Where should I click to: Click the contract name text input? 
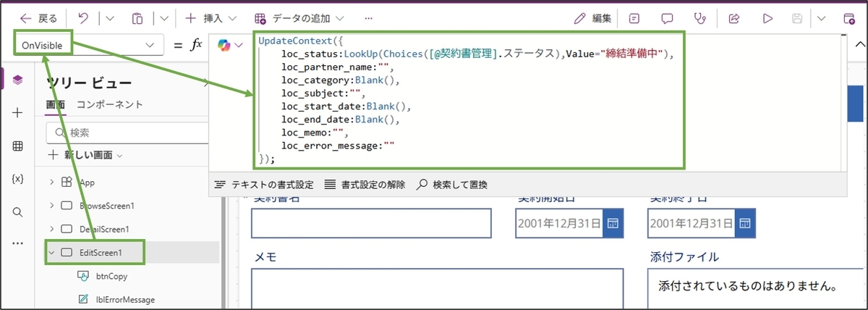coord(371,224)
